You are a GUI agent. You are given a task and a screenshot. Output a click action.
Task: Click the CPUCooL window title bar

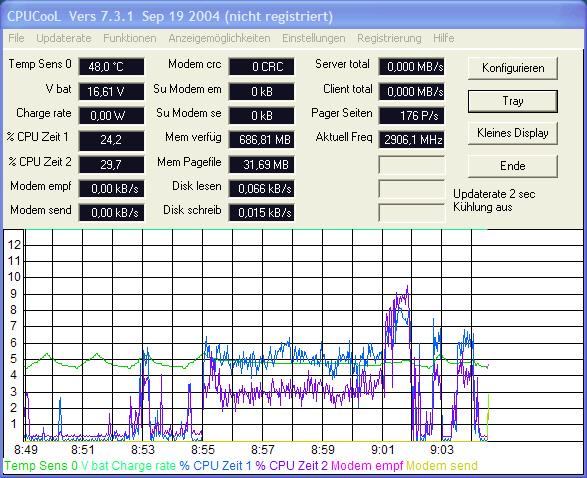(294, 16)
